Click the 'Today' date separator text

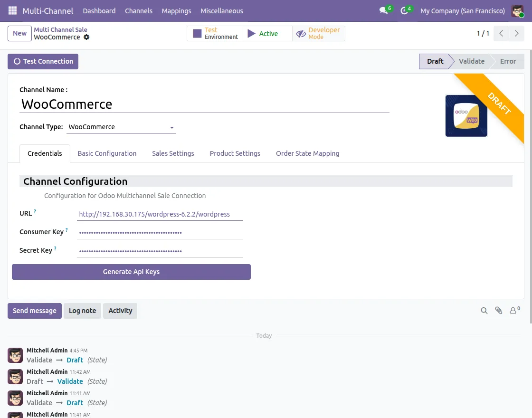tap(264, 335)
